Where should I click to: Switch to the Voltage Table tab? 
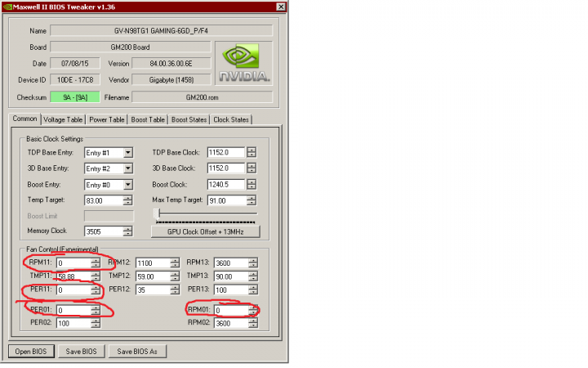click(63, 119)
